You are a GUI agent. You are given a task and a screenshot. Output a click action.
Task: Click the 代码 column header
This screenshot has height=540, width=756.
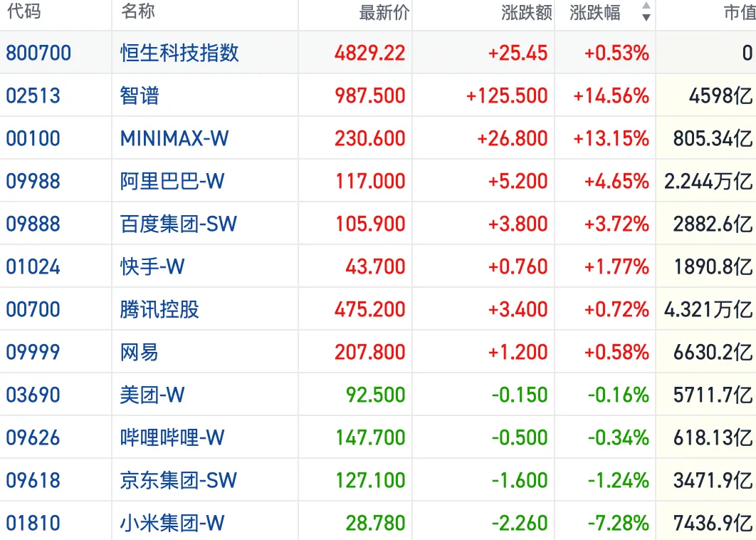click(x=23, y=11)
